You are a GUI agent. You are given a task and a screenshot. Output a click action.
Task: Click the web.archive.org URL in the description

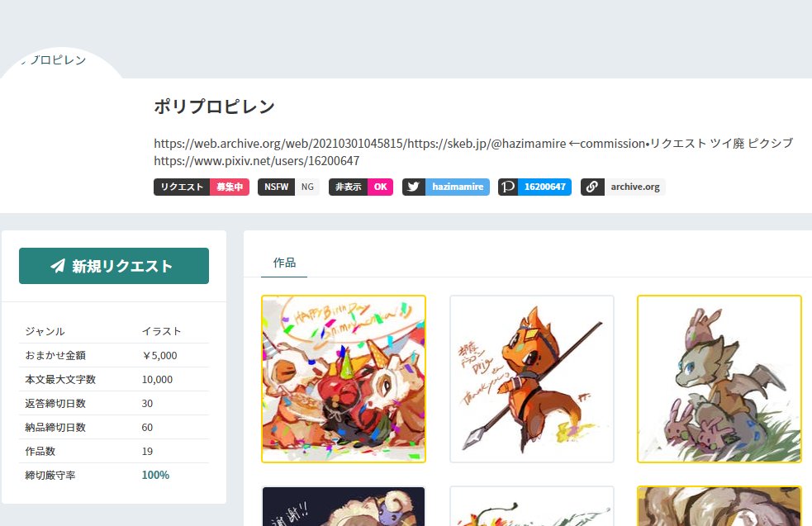pos(360,144)
